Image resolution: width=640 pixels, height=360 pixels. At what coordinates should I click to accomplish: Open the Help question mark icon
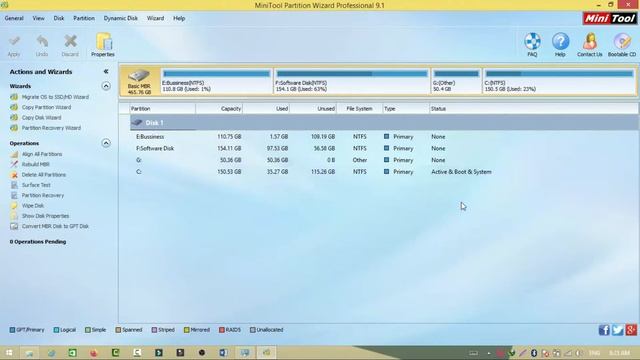pos(560,41)
